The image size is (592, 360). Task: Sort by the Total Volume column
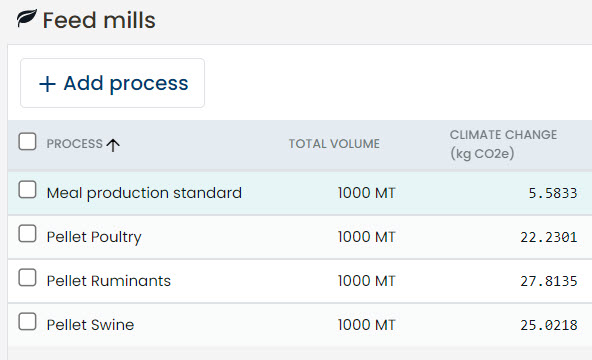point(334,144)
